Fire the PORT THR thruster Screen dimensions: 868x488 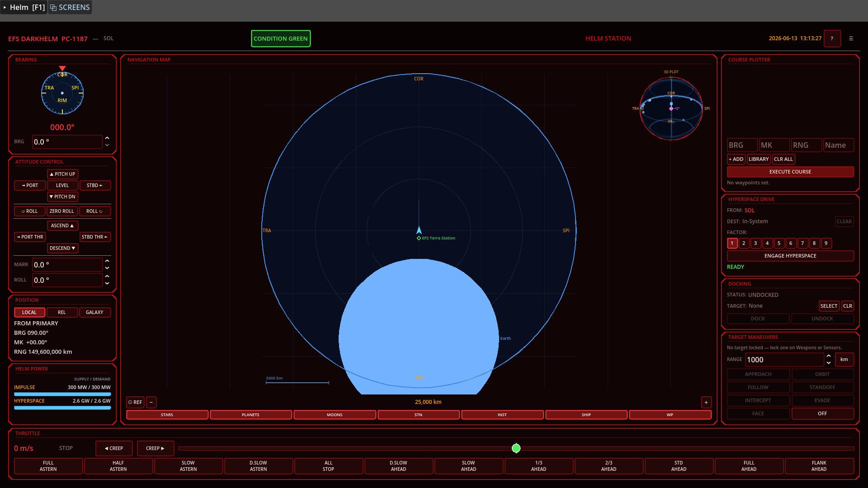click(30, 237)
